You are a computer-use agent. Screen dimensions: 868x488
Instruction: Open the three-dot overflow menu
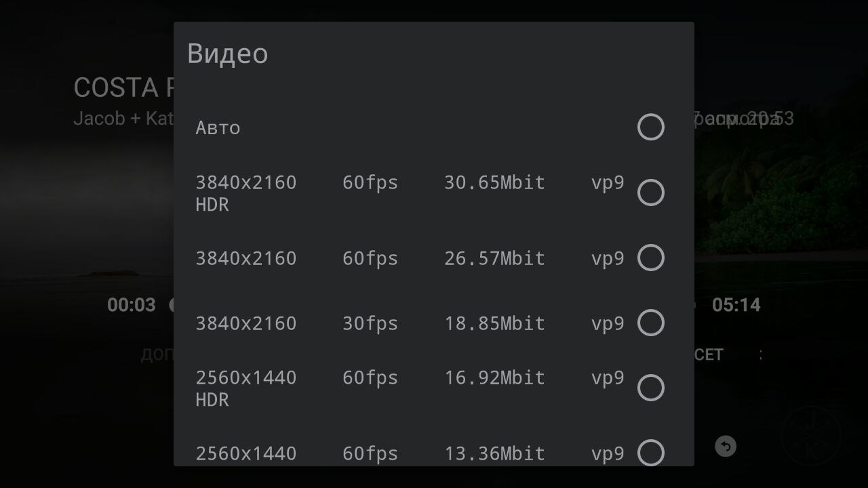pos(761,354)
